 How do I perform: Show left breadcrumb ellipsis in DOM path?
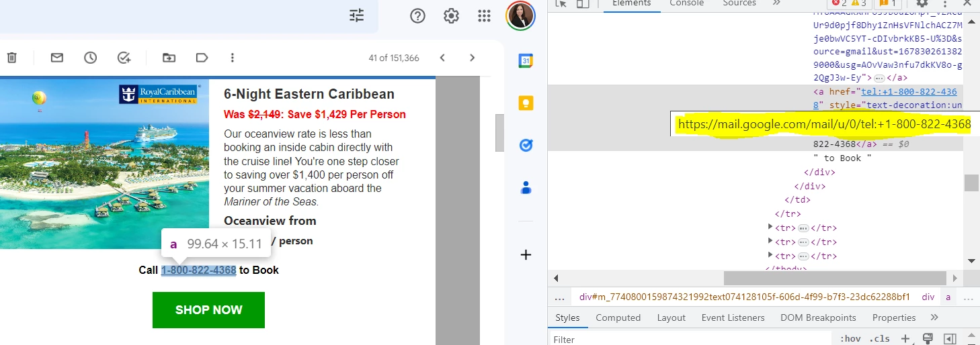click(x=559, y=297)
